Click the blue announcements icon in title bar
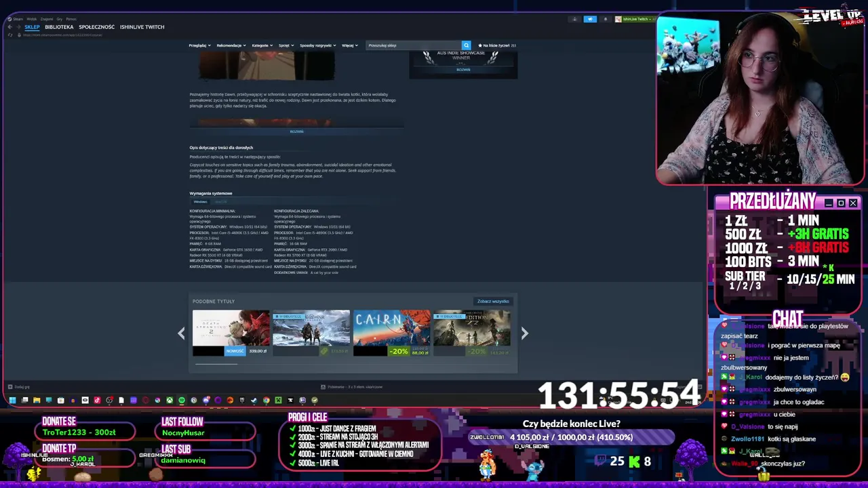The height and width of the screenshot is (488, 868). coord(590,19)
